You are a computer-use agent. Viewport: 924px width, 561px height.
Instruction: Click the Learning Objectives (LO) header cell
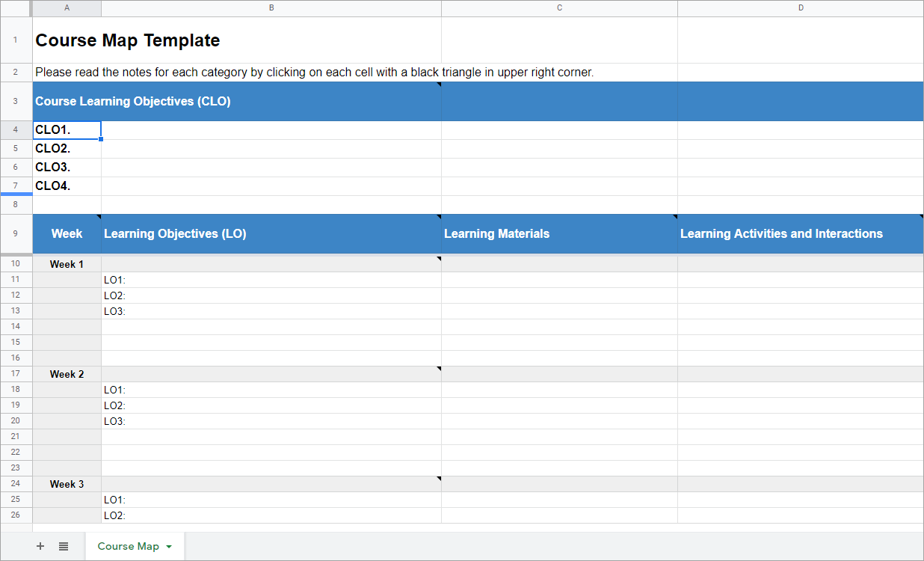click(271, 234)
